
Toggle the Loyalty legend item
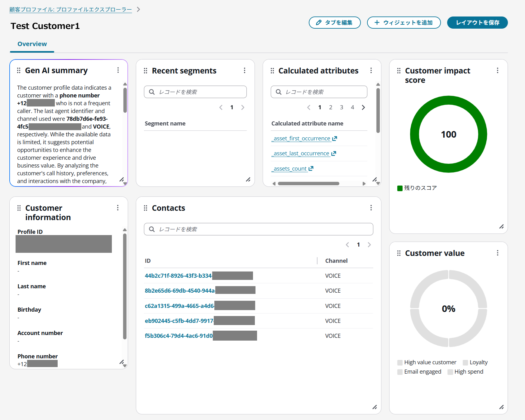point(465,362)
